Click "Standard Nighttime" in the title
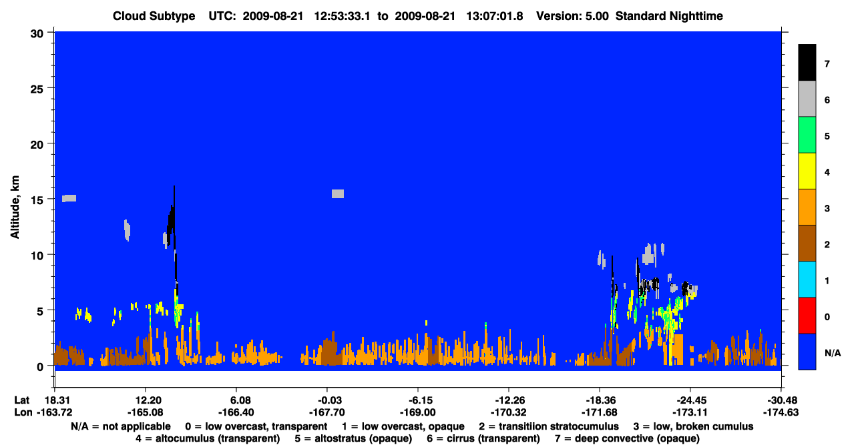 click(670, 16)
